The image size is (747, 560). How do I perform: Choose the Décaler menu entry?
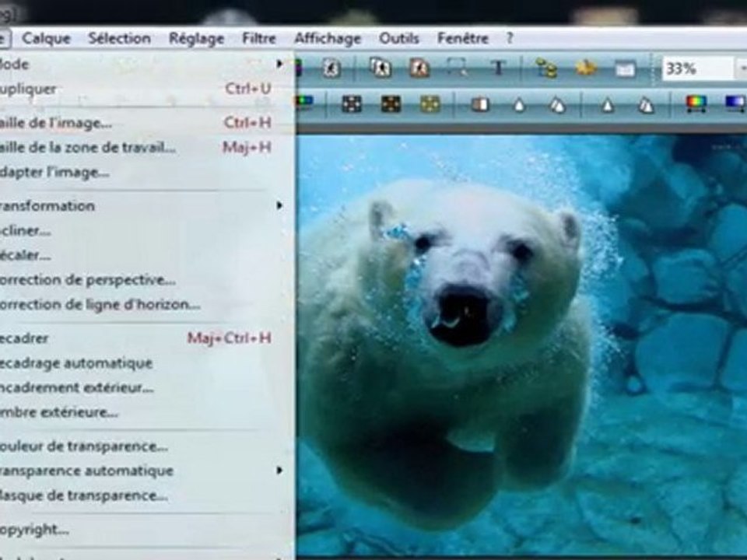click(143, 255)
